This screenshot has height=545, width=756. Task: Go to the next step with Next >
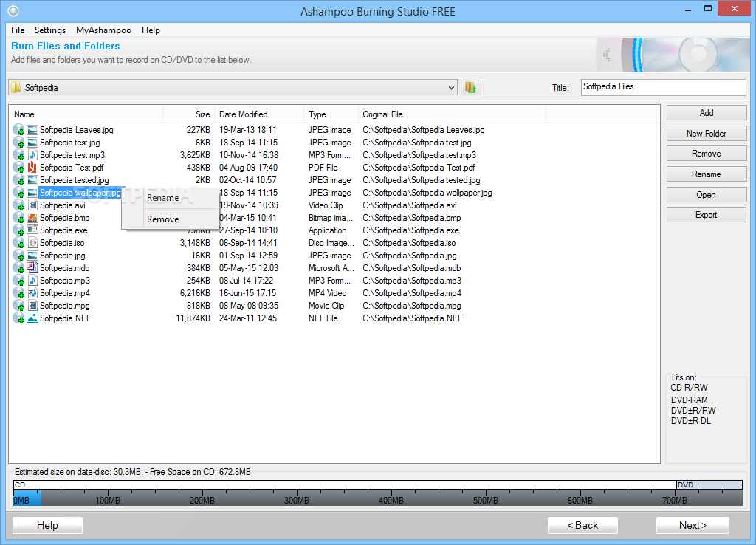click(693, 525)
